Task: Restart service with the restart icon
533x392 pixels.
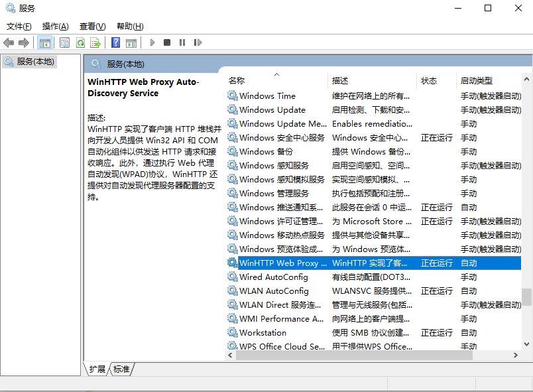Action: pyautogui.click(x=198, y=42)
